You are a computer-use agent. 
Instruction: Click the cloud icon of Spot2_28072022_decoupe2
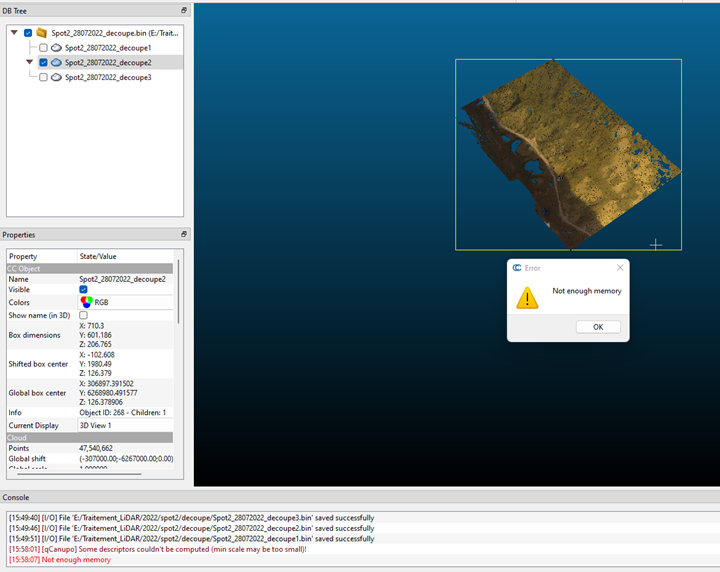pyautogui.click(x=56, y=62)
